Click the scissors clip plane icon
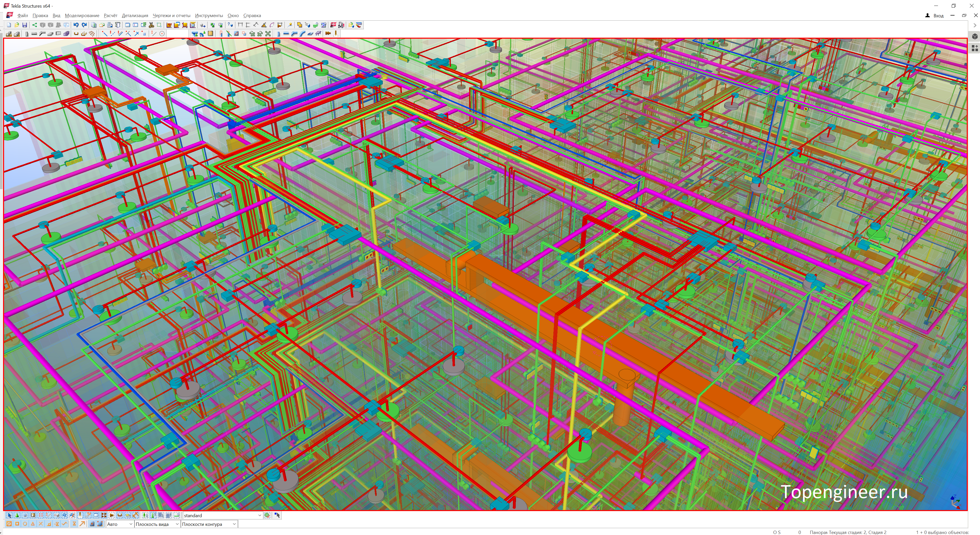 tap(151, 25)
